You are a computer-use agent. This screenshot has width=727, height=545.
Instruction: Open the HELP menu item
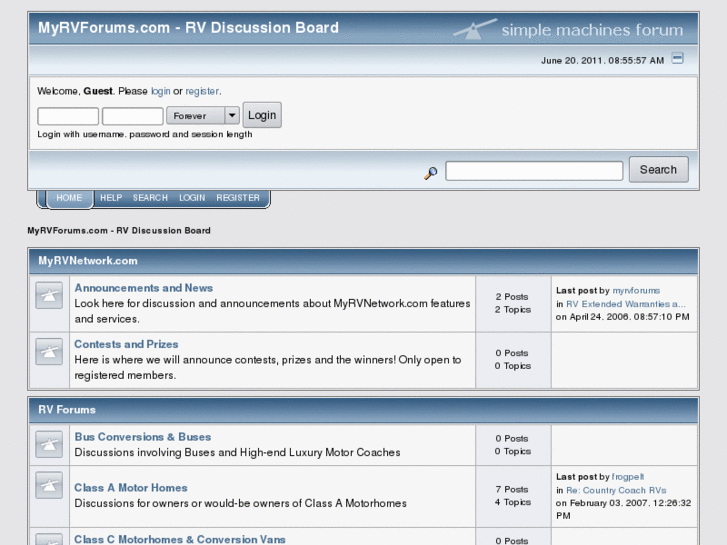click(111, 198)
